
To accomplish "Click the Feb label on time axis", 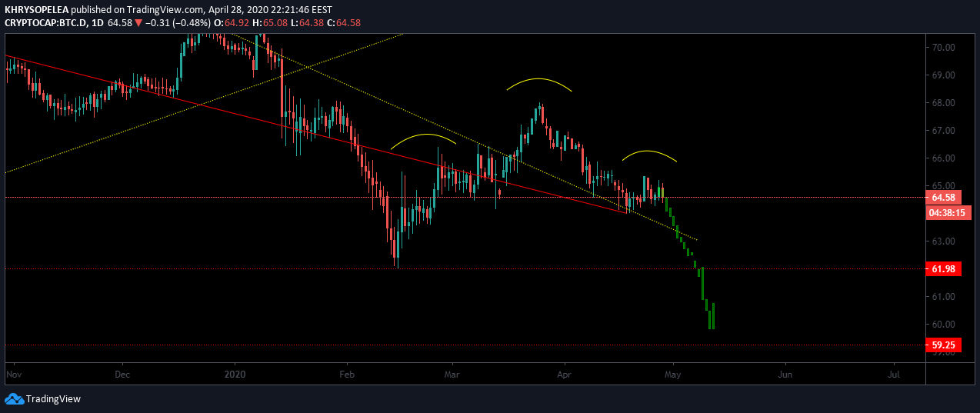I will click(347, 375).
